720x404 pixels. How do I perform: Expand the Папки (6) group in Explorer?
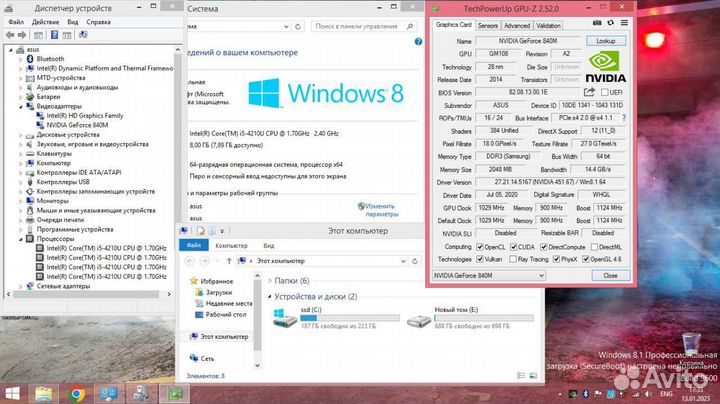point(270,281)
